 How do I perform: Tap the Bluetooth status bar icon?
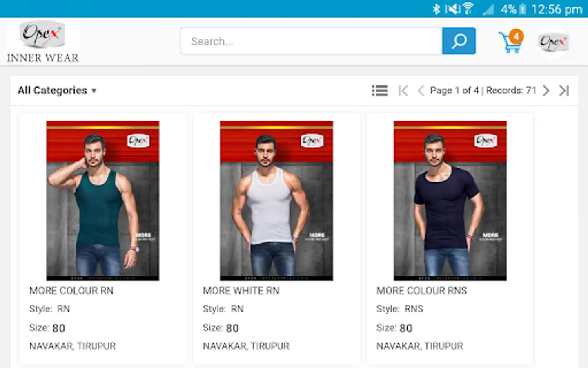click(436, 9)
